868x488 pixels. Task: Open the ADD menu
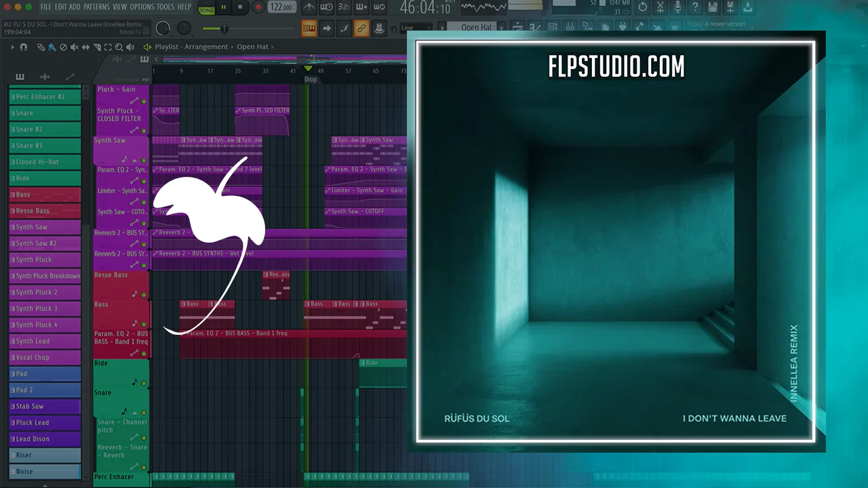75,7
